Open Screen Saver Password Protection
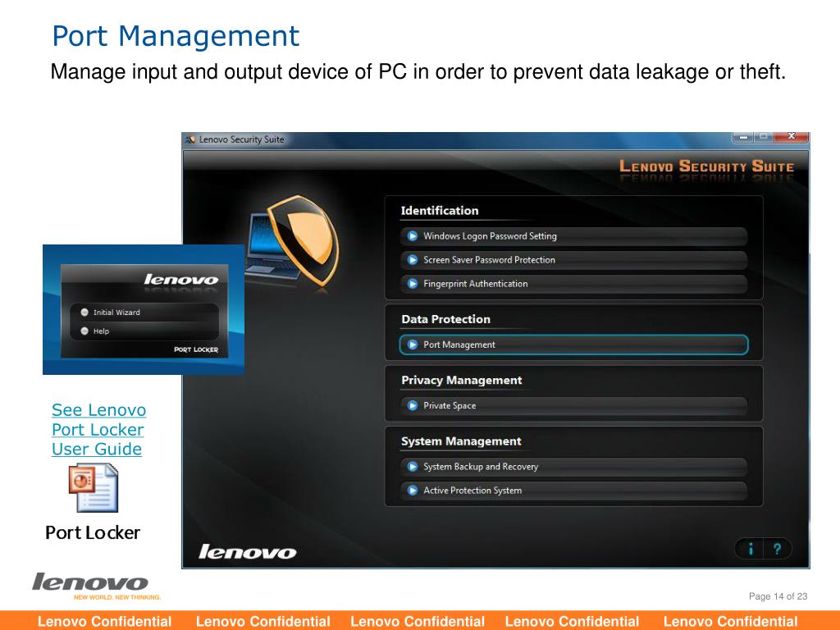 tap(573, 260)
